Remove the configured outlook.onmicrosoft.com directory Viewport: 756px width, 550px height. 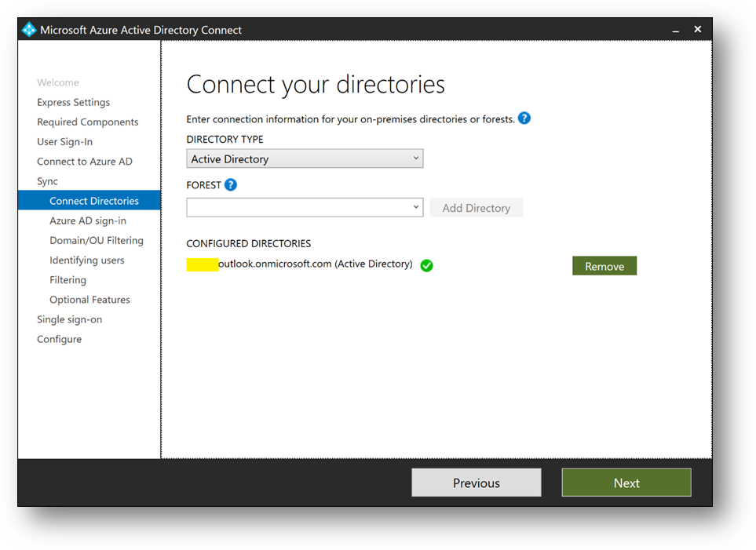(604, 266)
